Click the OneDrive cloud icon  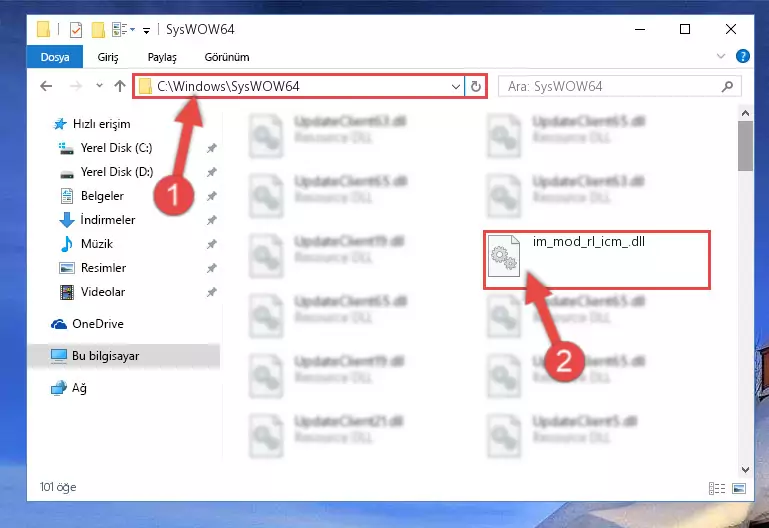[59, 324]
